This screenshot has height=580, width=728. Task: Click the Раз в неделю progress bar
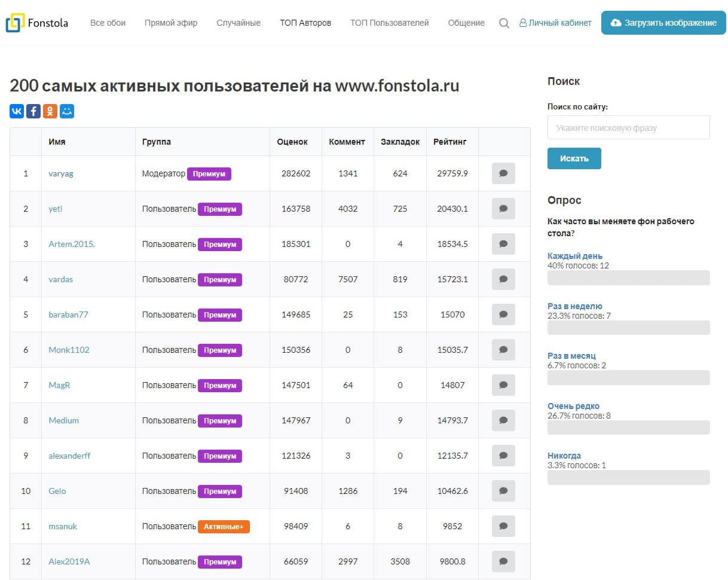(x=628, y=328)
